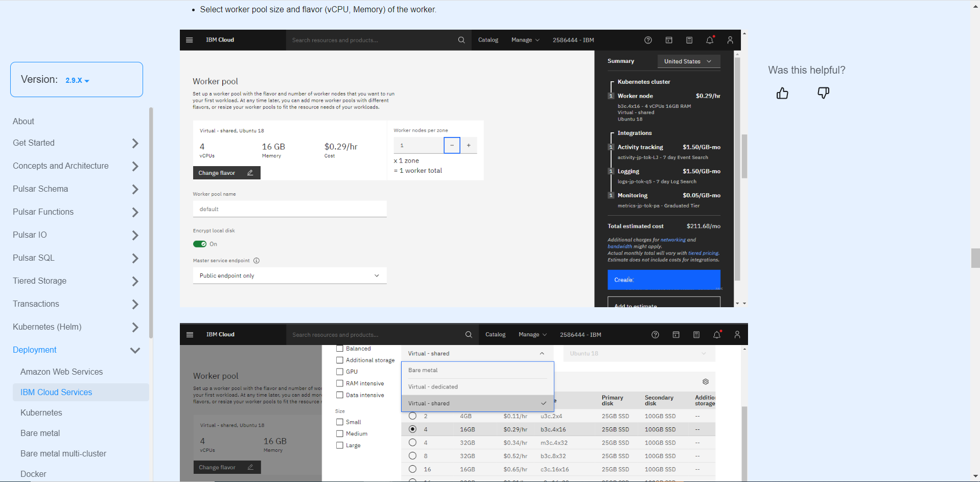Open cost estimator icon in lower IBM Cloud header
This screenshot has height=482, width=980.
pos(696,335)
